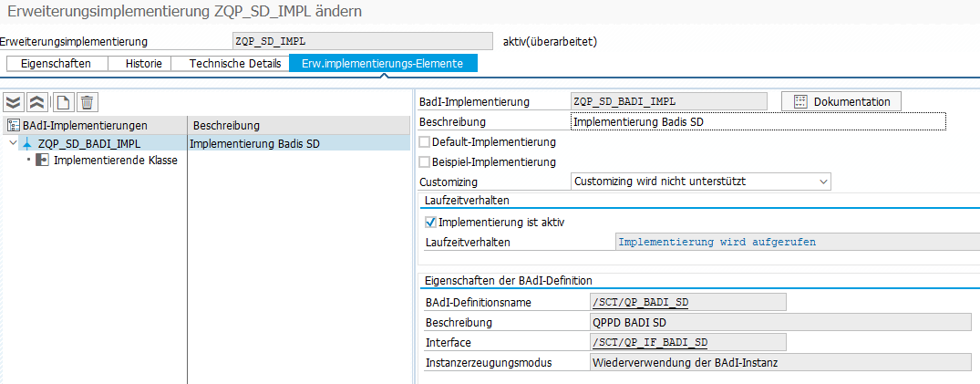Viewport: 980px width, 384px height.
Task: Open the /SCT/QP_BADI_SD definition link
Action: (640, 303)
